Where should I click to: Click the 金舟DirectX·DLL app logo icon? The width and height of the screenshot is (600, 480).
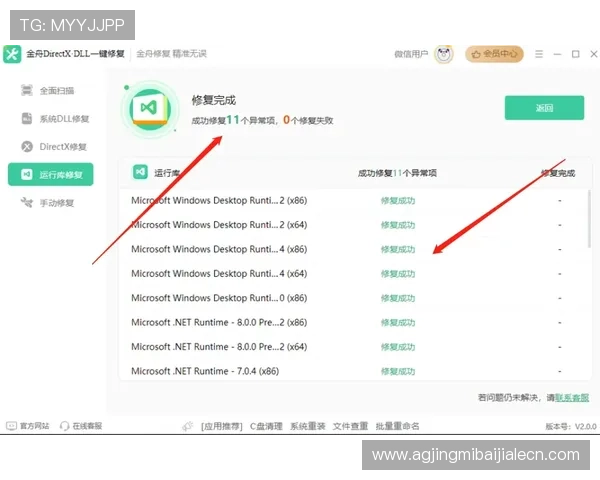[x=12, y=54]
